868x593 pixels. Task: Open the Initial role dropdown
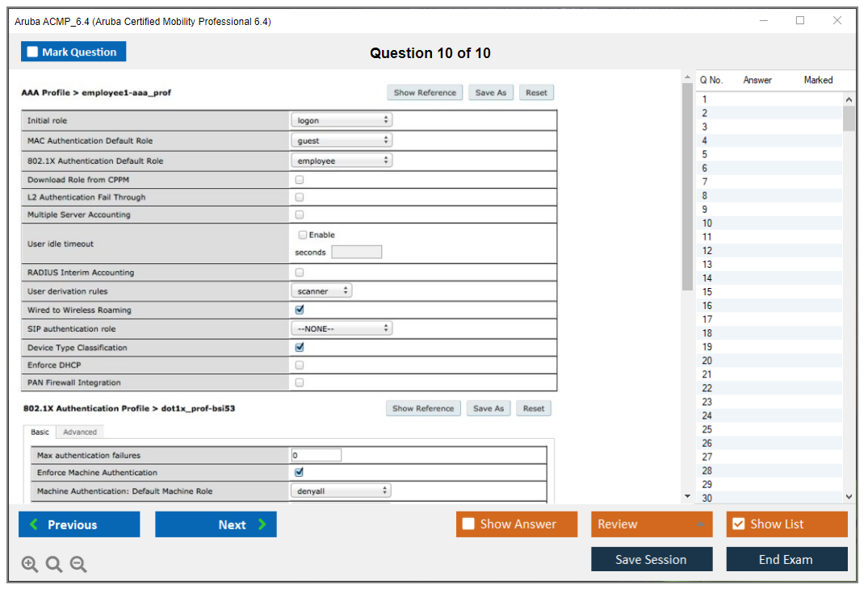341,120
